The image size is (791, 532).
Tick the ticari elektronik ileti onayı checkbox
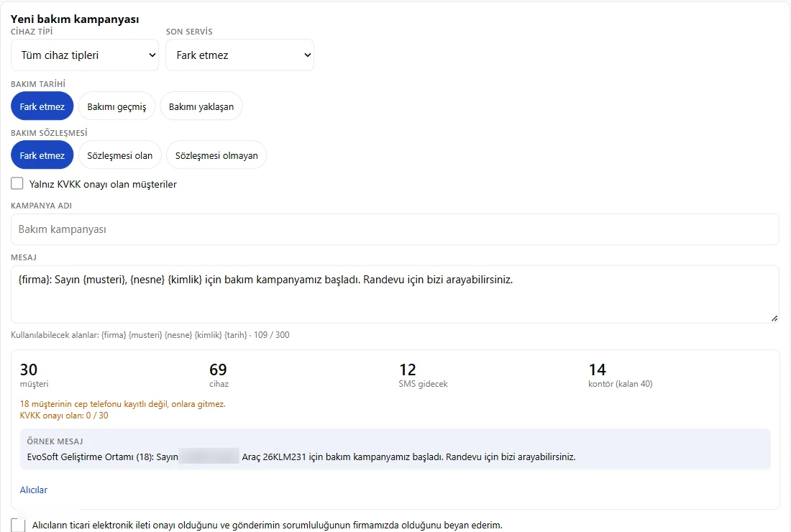(x=18, y=525)
